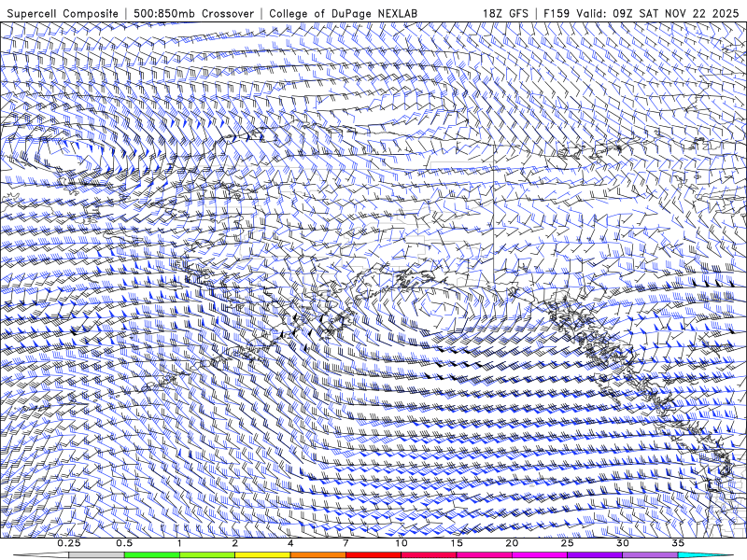Select the legend value 4
This screenshot has width=747, height=560.
click(290, 543)
